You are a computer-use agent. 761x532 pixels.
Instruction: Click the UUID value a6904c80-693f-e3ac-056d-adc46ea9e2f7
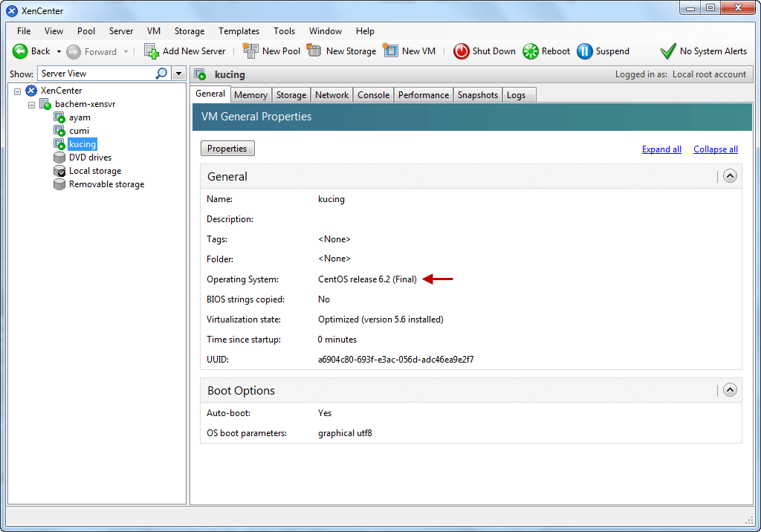pyautogui.click(x=396, y=360)
